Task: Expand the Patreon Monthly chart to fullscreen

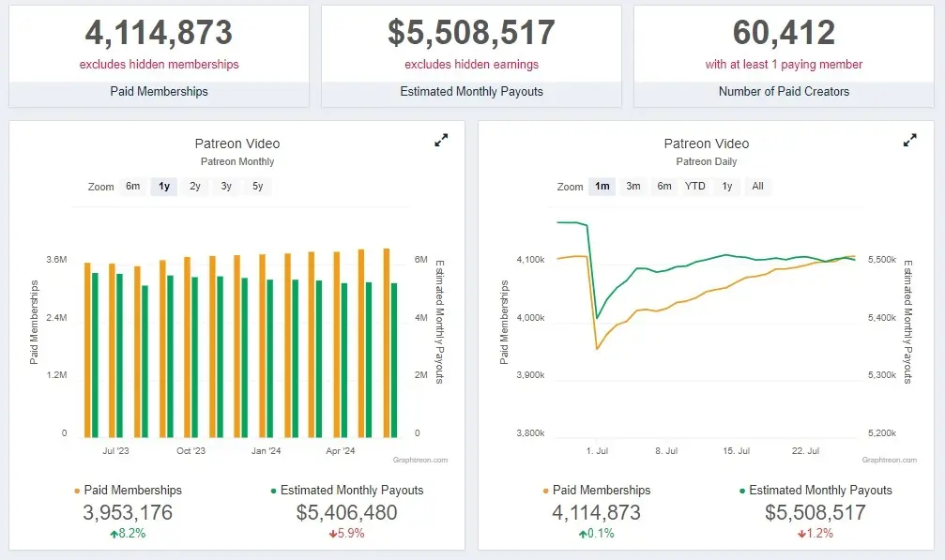Action: pyautogui.click(x=440, y=140)
